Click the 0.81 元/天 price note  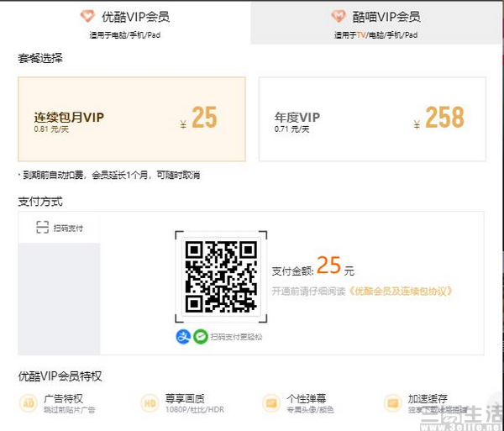click(x=51, y=129)
